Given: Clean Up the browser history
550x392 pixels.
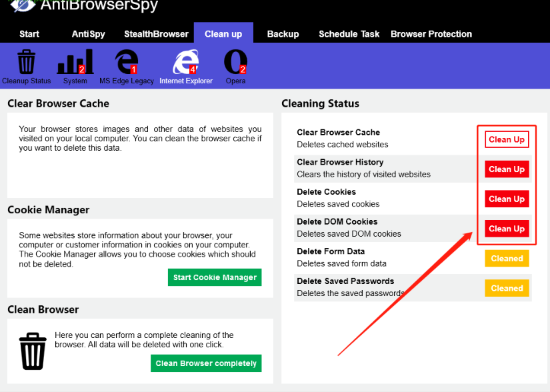Looking at the screenshot, I should (507, 169).
